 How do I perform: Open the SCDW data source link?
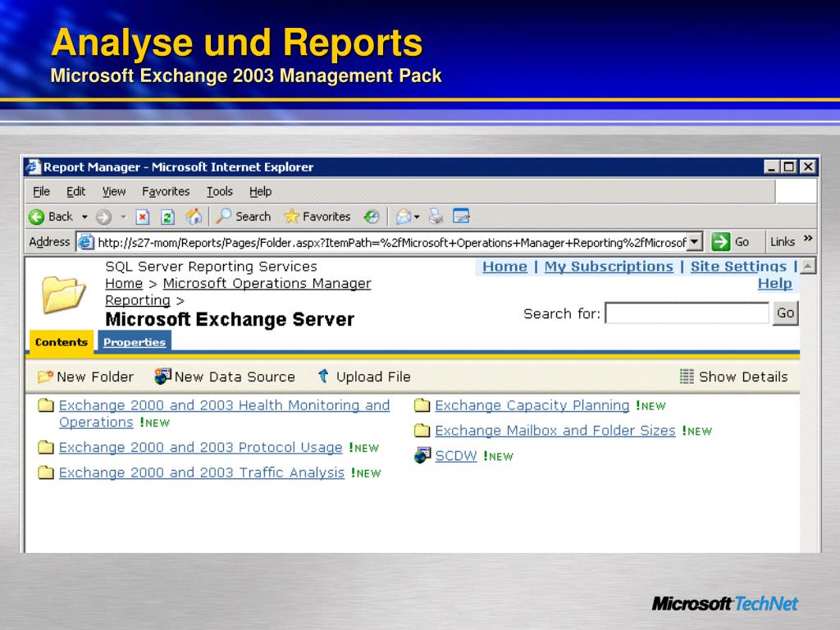pos(456,455)
